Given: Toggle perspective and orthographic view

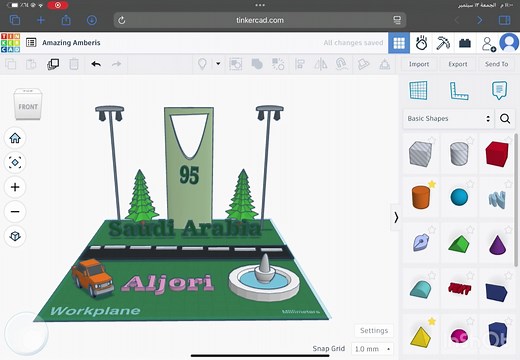Looking at the screenshot, I should point(15,236).
